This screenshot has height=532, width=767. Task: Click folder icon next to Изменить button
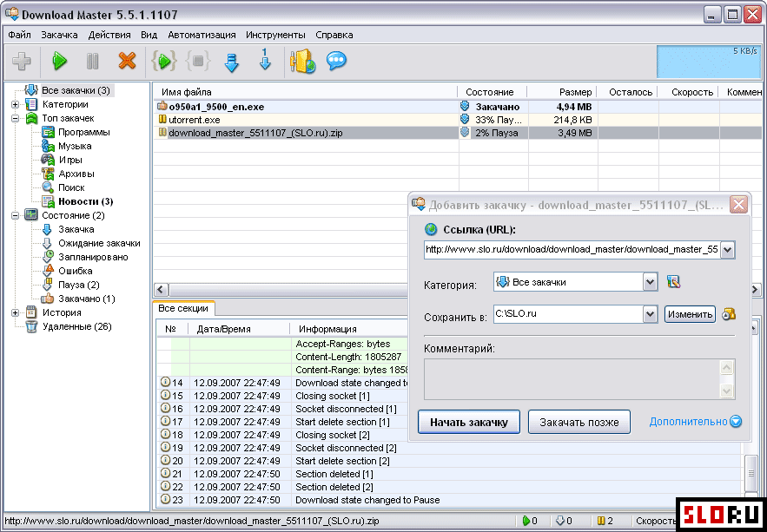730,314
